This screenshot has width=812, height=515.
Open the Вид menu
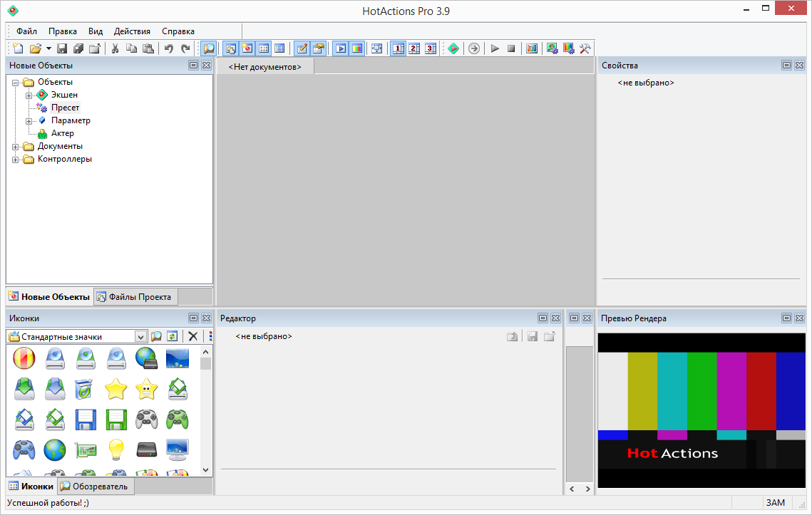[x=96, y=31]
